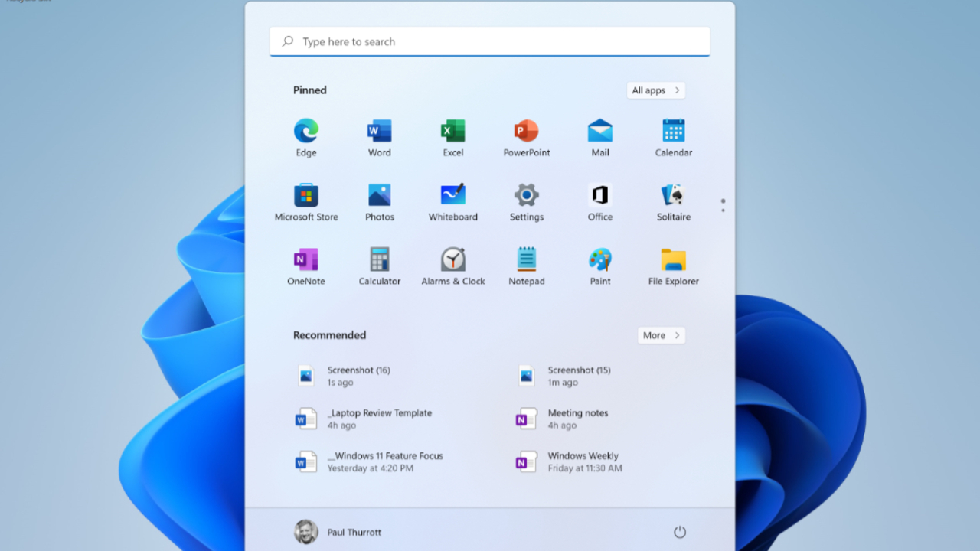Launch Alarms & Clock
This screenshot has height=551, width=980.
pos(453,266)
